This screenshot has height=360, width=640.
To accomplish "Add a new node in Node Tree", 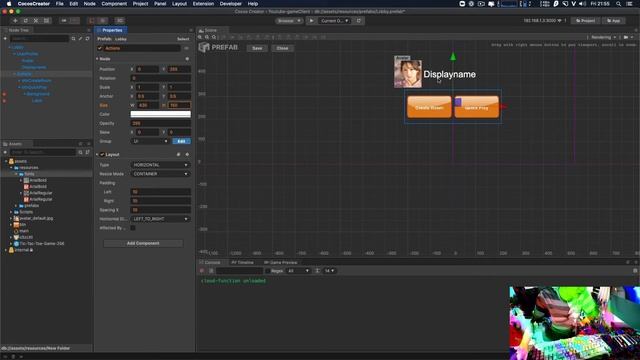I will (x=5, y=38).
